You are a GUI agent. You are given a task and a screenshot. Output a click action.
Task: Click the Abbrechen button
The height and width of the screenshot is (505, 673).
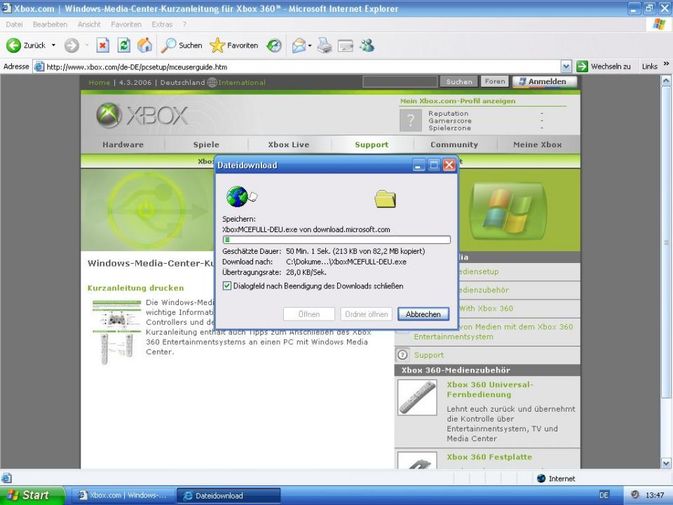pos(423,314)
